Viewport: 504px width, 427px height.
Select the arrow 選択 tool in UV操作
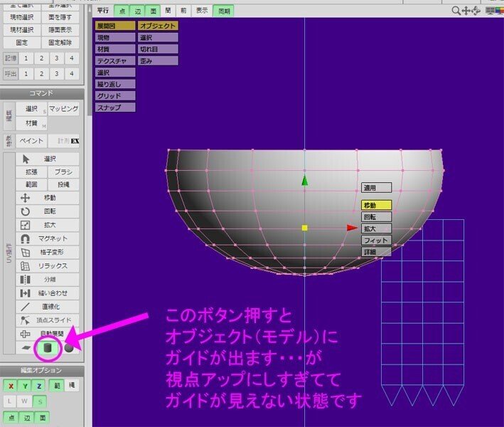tap(47, 159)
